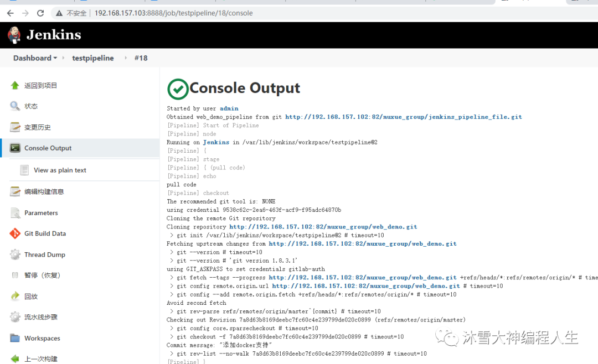Click the gear icon beside 流水线步骤
The height and width of the screenshot is (364, 598).
pos(15,317)
